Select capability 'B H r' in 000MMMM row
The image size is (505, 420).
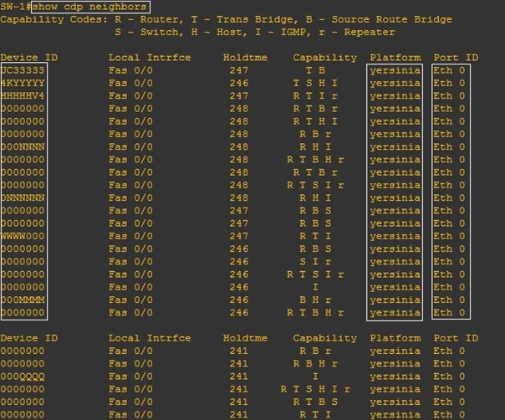(315, 300)
